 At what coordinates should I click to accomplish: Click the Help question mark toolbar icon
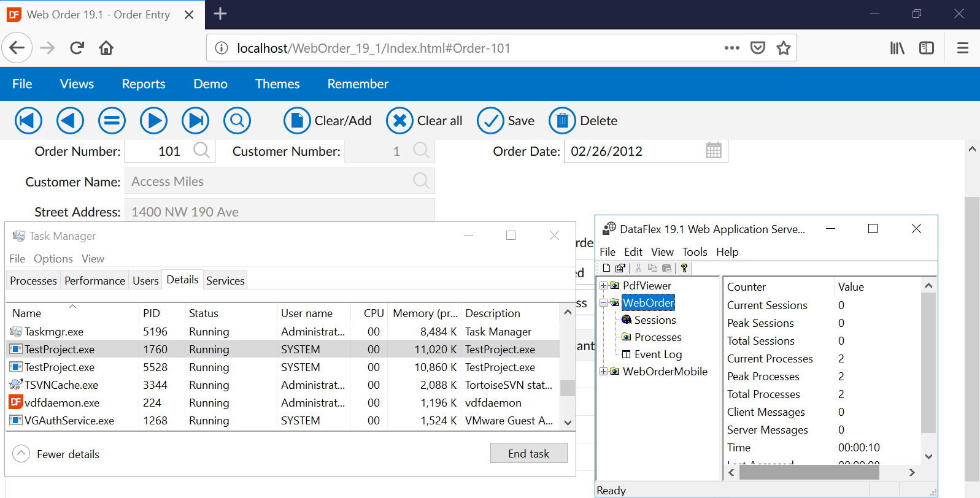pos(684,268)
